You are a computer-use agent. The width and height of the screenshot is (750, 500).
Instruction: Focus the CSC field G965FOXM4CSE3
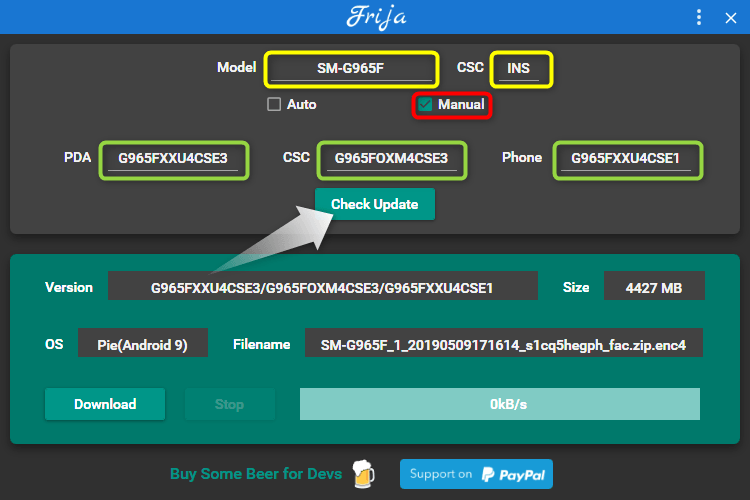[398, 158]
